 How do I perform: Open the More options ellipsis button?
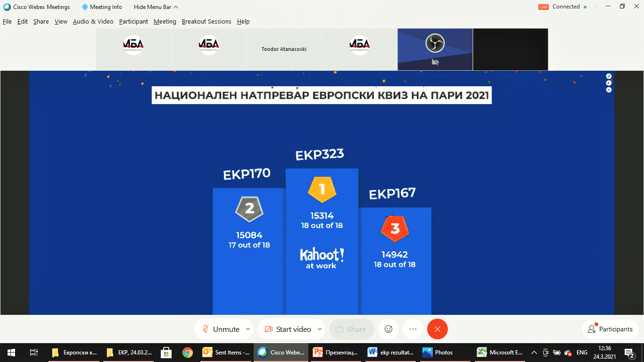413,329
